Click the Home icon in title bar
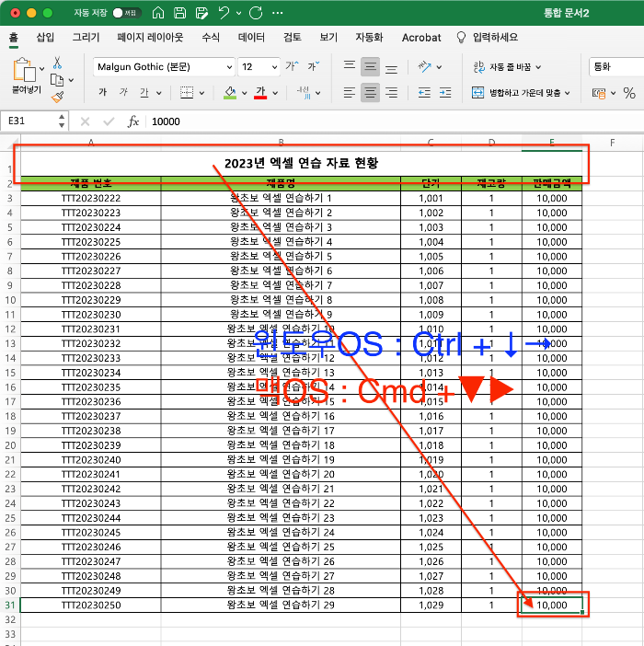Viewport: 644px width, 646px height. [158, 13]
